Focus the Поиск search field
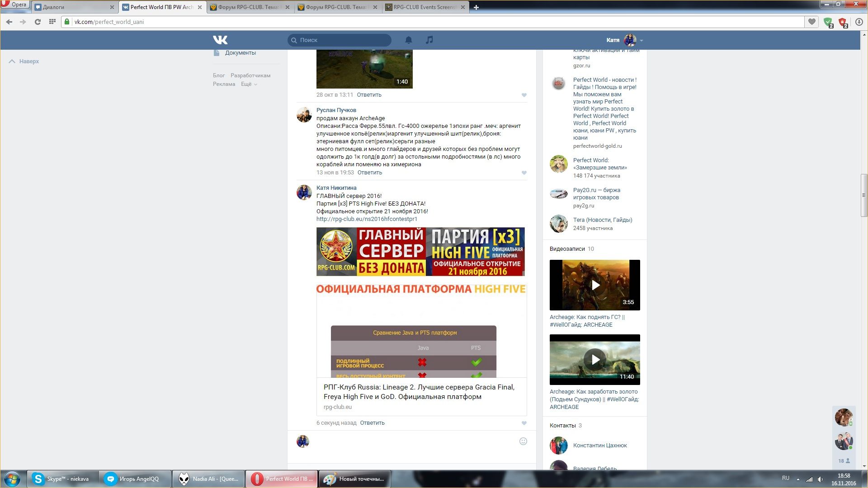 tap(340, 40)
